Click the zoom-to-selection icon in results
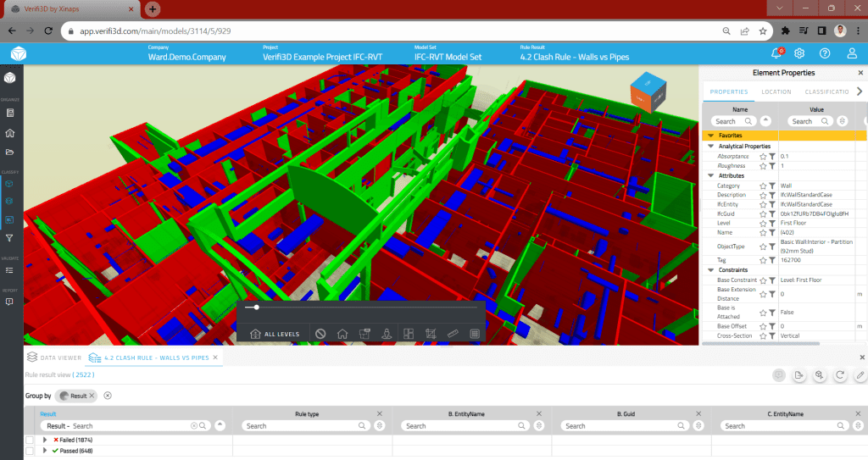This screenshot has height=460, width=868. (x=820, y=374)
